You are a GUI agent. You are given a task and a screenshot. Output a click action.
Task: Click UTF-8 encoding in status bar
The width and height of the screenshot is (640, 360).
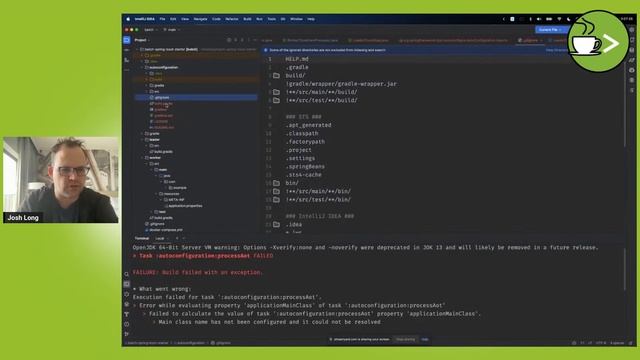tap(601, 343)
